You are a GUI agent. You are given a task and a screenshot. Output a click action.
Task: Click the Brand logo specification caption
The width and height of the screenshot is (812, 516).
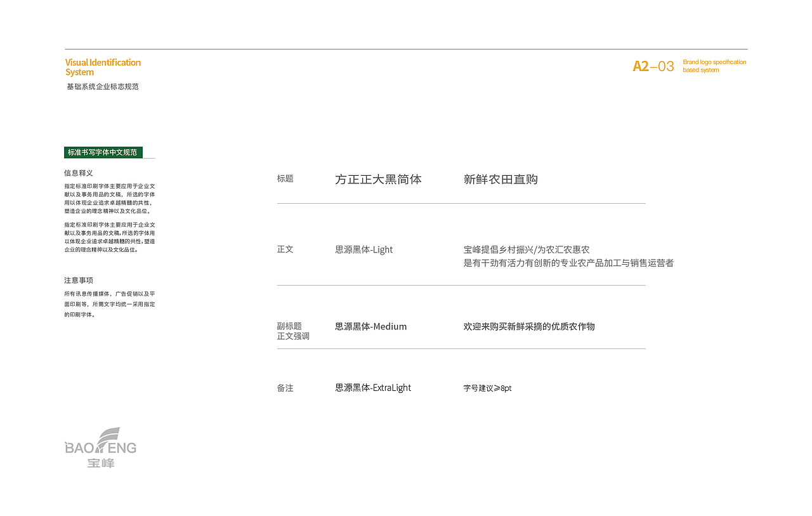[x=714, y=65]
